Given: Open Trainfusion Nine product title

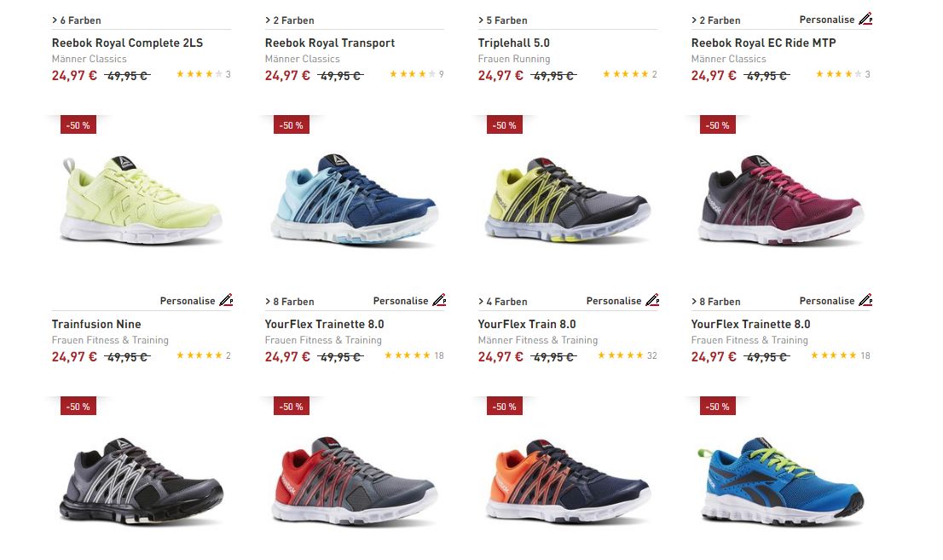Looking at the screenshot, I should coord(96,324).
